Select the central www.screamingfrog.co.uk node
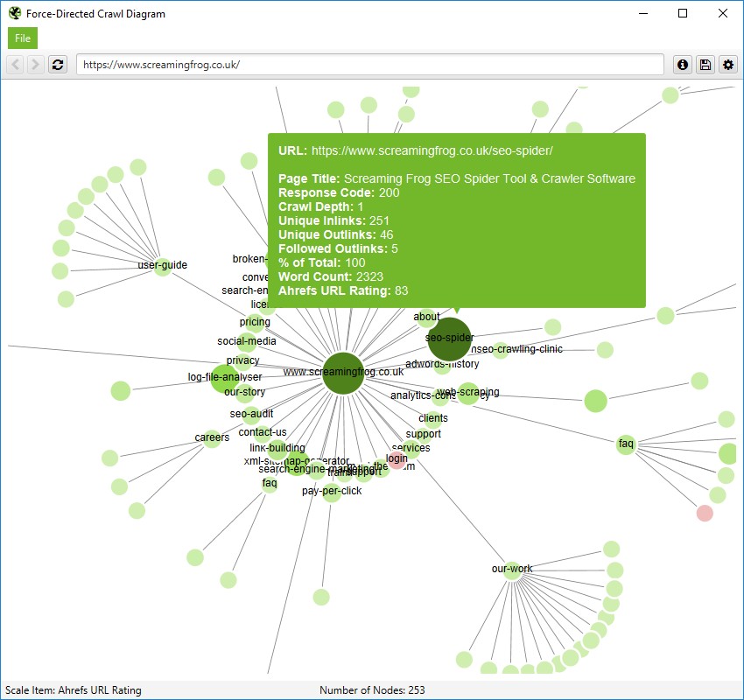 pos(343,374)
